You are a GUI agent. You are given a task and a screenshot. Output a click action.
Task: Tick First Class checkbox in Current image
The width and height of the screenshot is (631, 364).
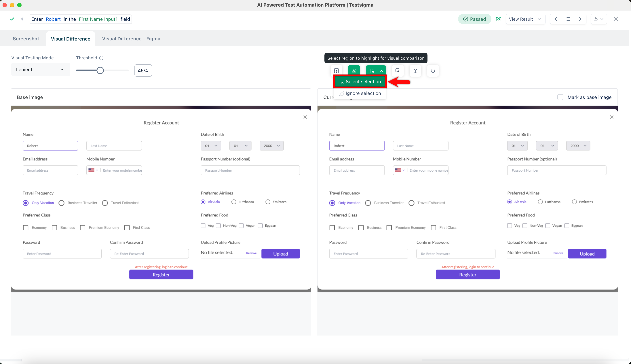click(433, 228)
